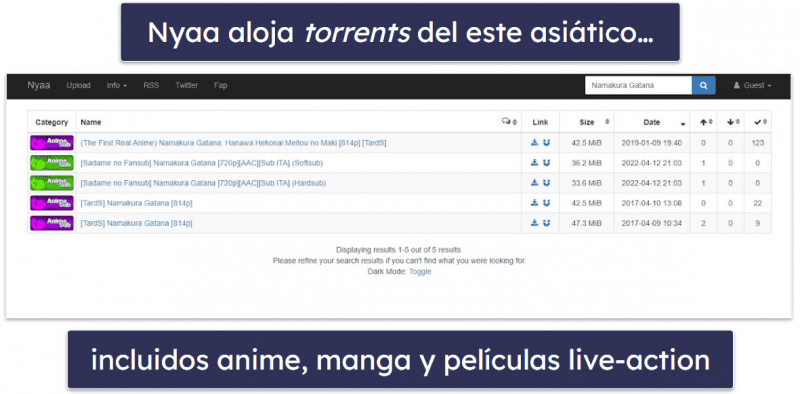Open the RSS feed link

151,86
